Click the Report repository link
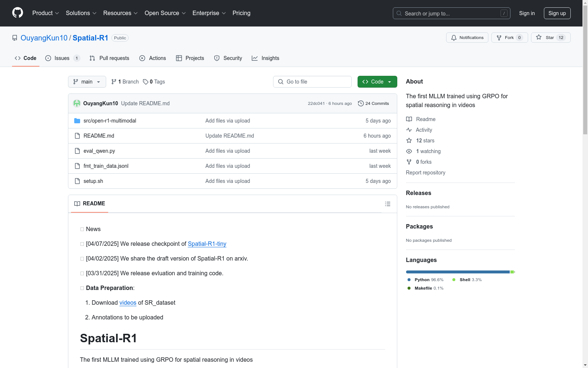Viewport: 588px width, 368px height. point(426,173)
